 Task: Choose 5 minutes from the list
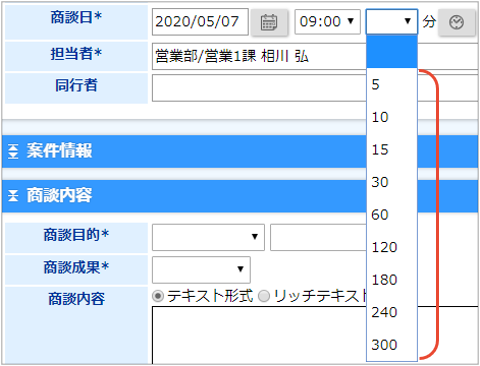coord(392,84)
